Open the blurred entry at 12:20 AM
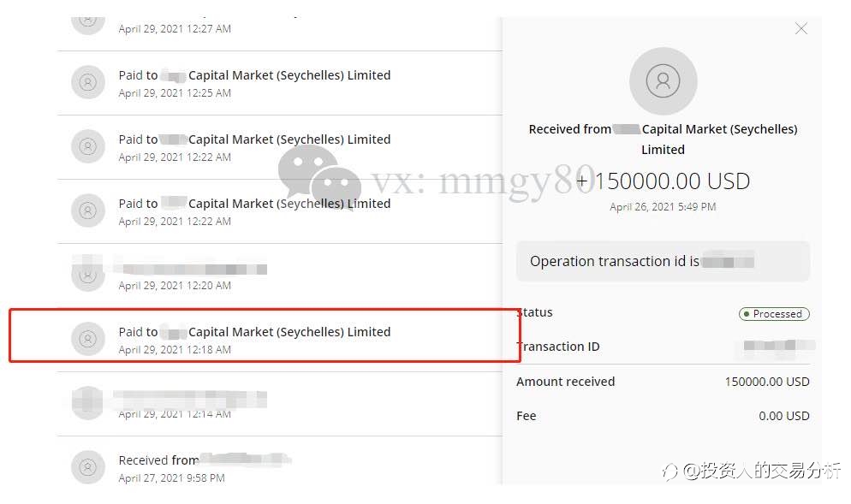The width and height of the screenshot is (851, 504). click(280, 276)
